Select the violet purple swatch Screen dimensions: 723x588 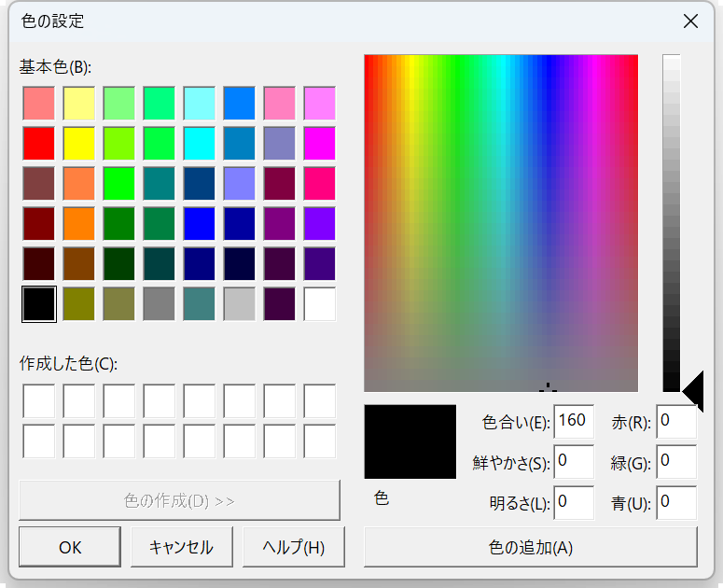coord(320,224)
